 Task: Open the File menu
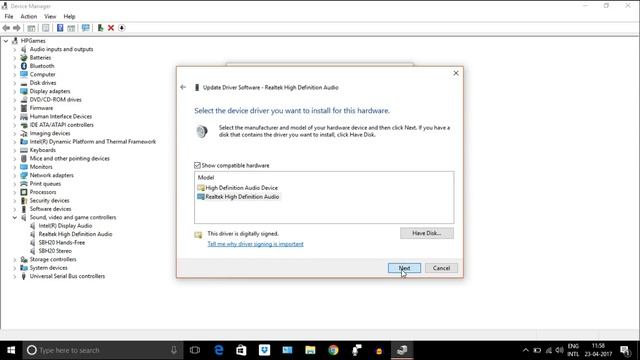pyautogui.click(x=9, y=16)
